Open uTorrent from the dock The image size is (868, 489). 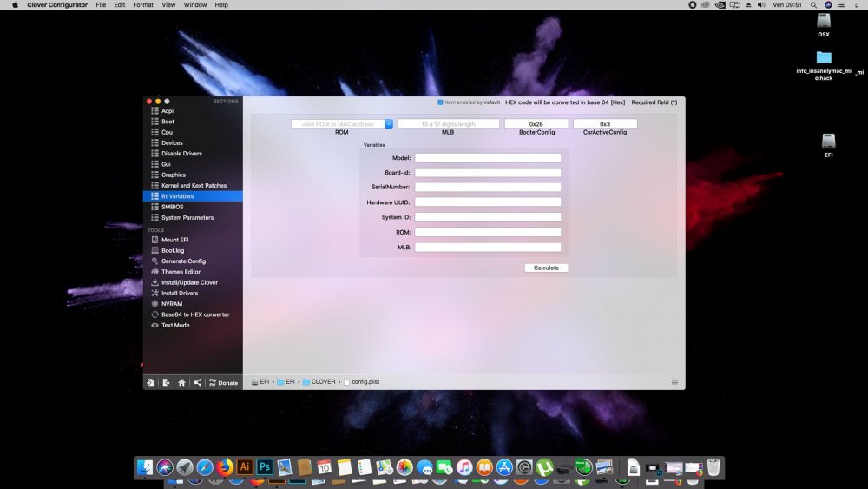pyautogui.click(x=544, y=467)
